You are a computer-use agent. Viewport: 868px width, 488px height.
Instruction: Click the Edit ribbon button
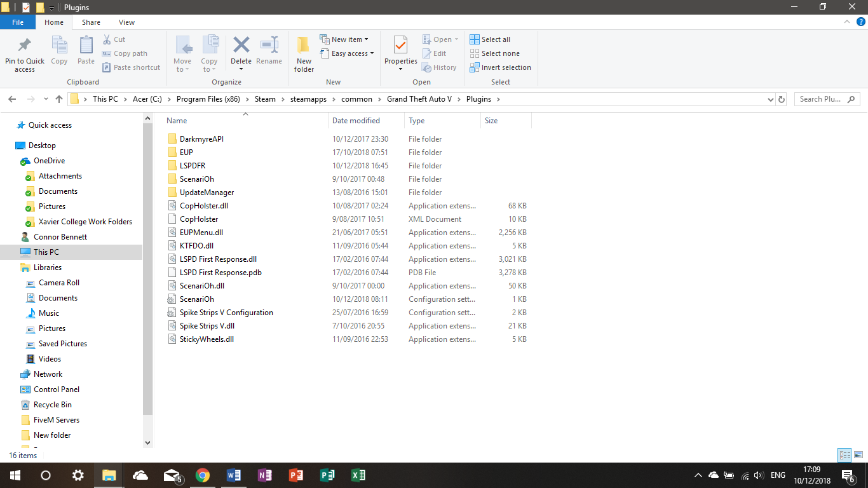tap(435, 53)
